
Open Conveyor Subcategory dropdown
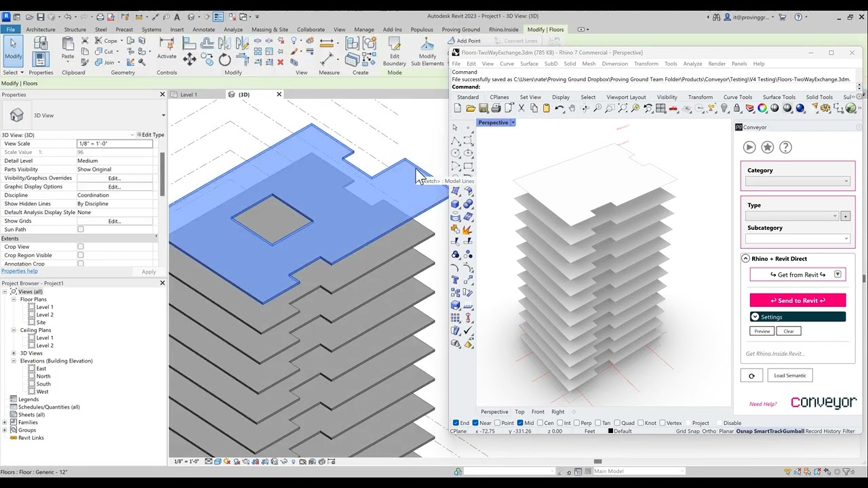point(797,239)
